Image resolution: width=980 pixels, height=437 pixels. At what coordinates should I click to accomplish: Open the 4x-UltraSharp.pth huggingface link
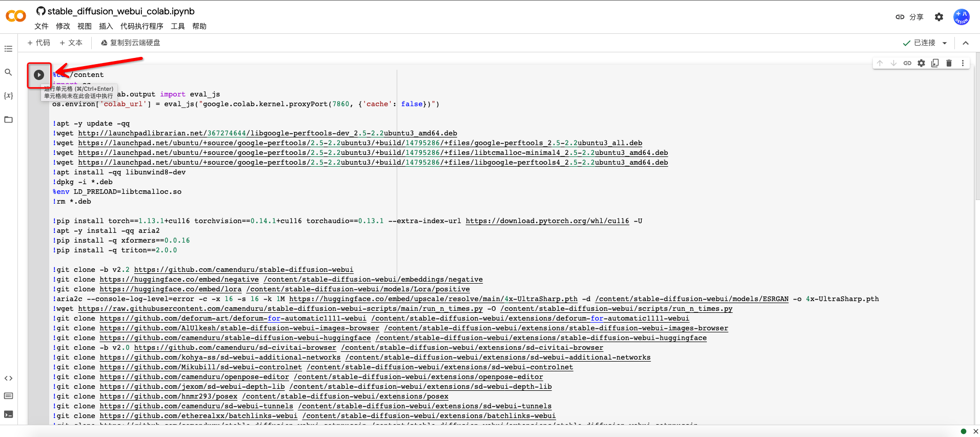pos(433,299)
